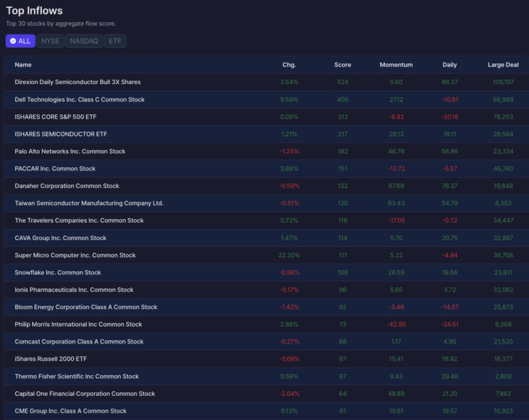
Task: Click the checkmark icon in the ALL button
Action: coord(13,41)
